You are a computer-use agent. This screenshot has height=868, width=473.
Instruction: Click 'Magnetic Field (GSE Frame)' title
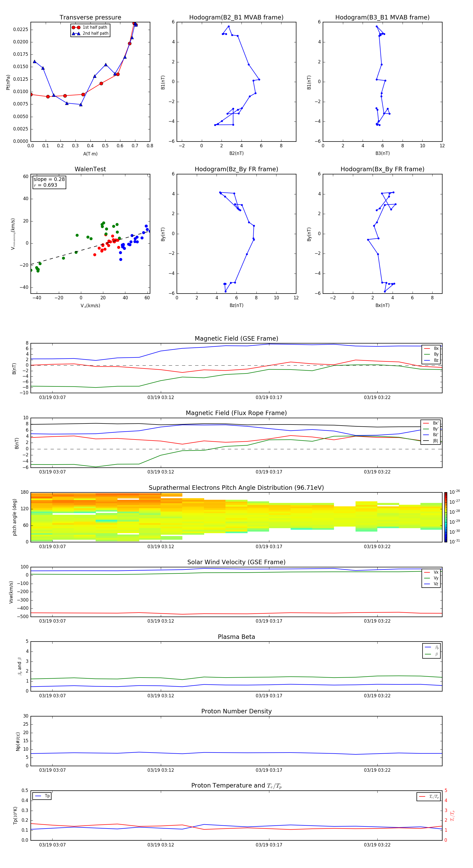coord(236,339)
